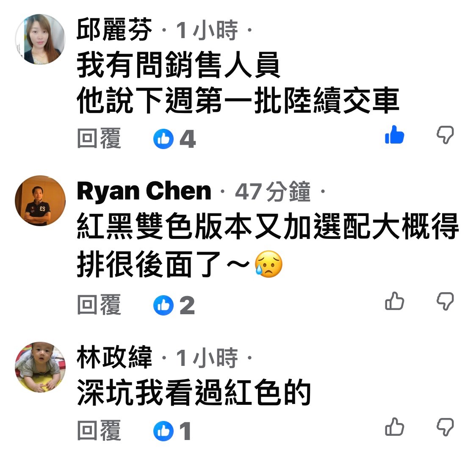Open Ryan Chen's profile picture
The image size is (476, 465).
pyautogui.click(x=40, y=200)
